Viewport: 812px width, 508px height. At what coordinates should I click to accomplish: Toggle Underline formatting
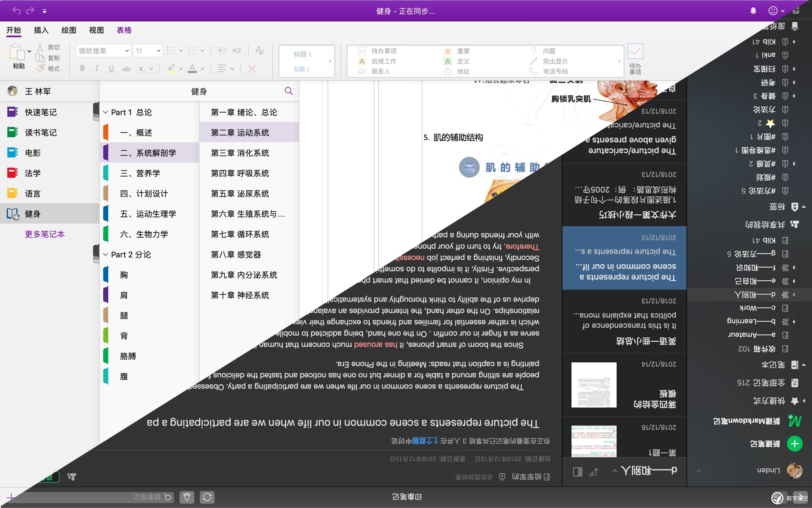click(111, 69)
